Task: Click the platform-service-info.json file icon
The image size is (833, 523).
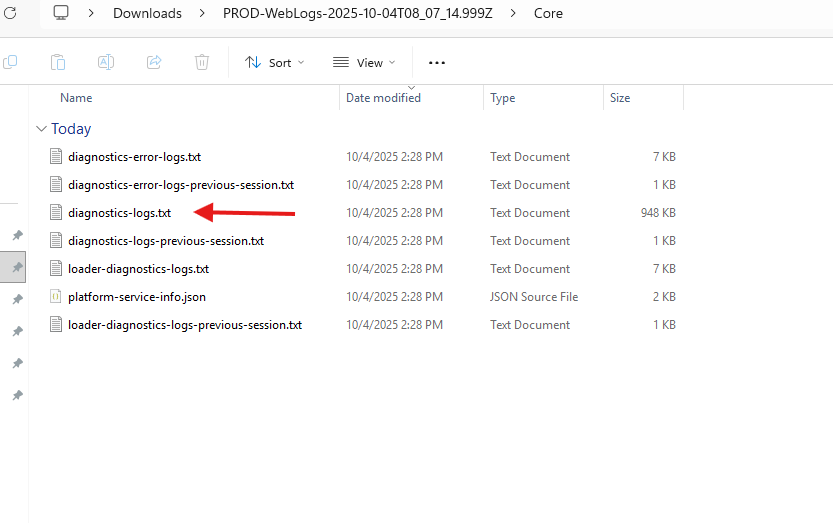Action: (56, 297)
